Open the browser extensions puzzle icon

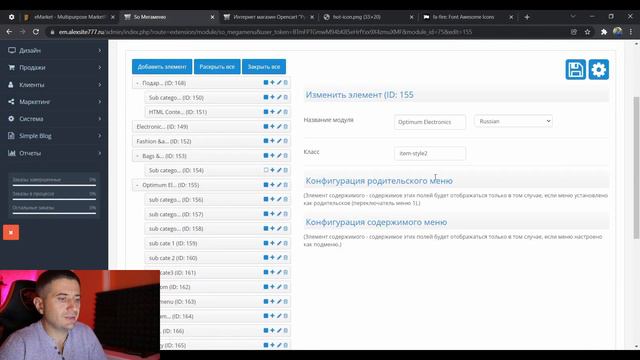coord(604,31)
